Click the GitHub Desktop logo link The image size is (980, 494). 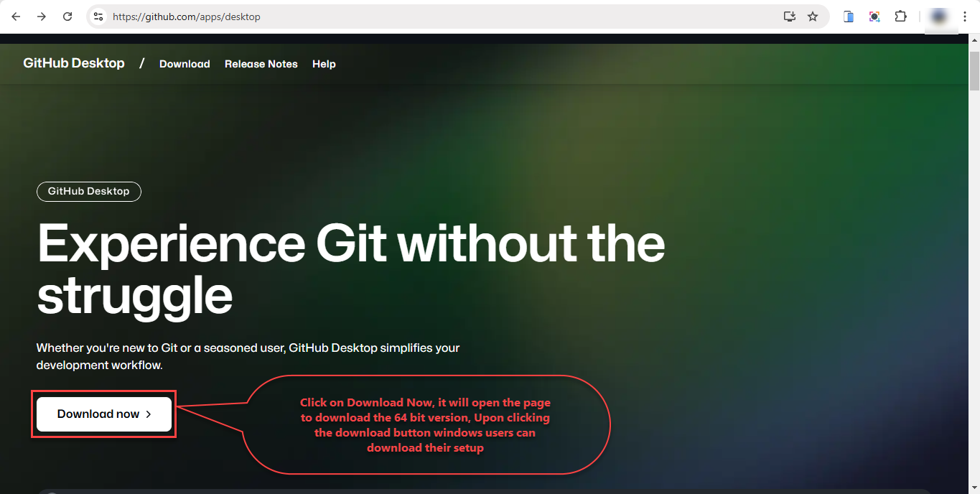pos(74,63)
